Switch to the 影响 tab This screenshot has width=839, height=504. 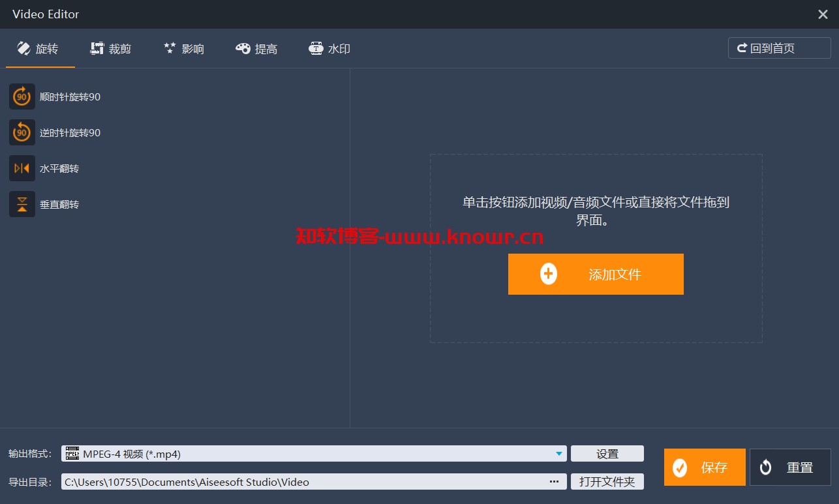[183, 49]
